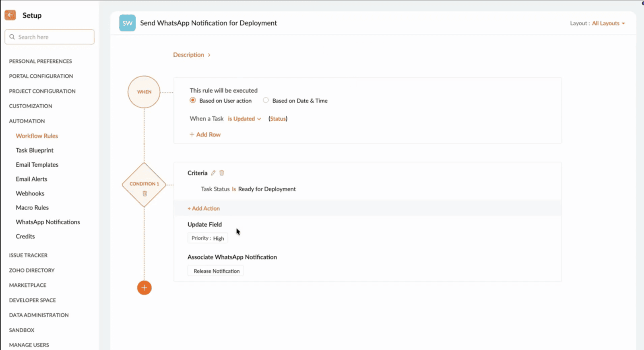The image size is (644, 350).
Task: Expand the Description section
Action: [x=192, y=55]
